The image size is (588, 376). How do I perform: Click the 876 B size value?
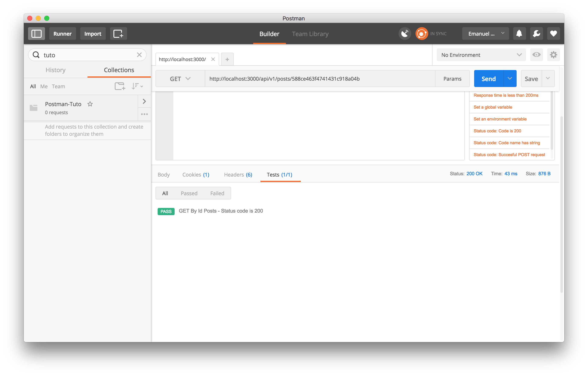(544, 174)
